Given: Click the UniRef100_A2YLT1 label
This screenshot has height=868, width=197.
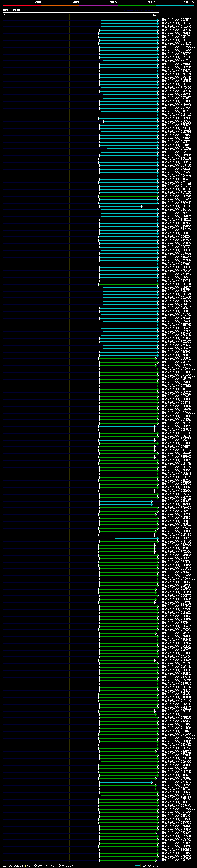Looking at the screenshot, I should (176, 71).
